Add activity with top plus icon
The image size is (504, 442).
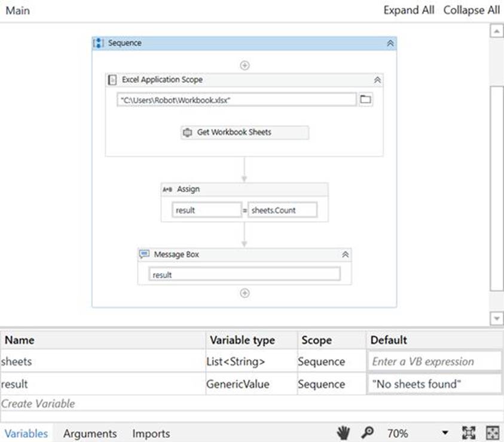click(x=245, y=65)
